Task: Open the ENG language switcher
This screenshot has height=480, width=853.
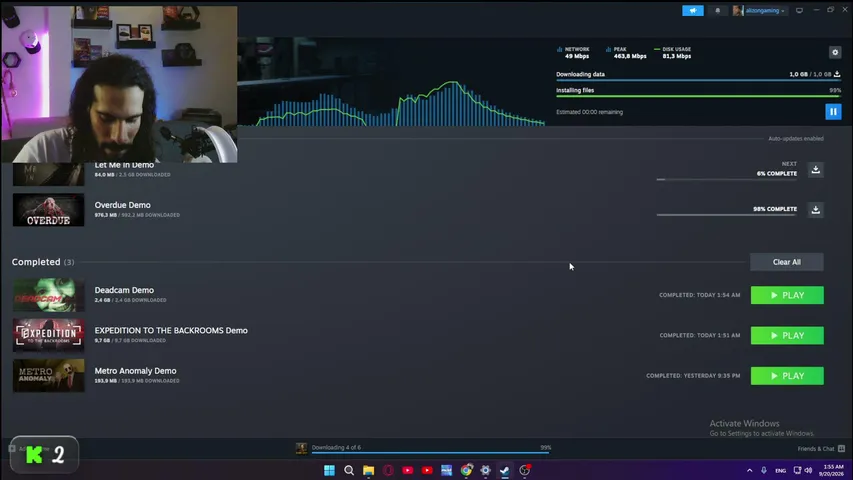Action: click(x=780, y=470)
